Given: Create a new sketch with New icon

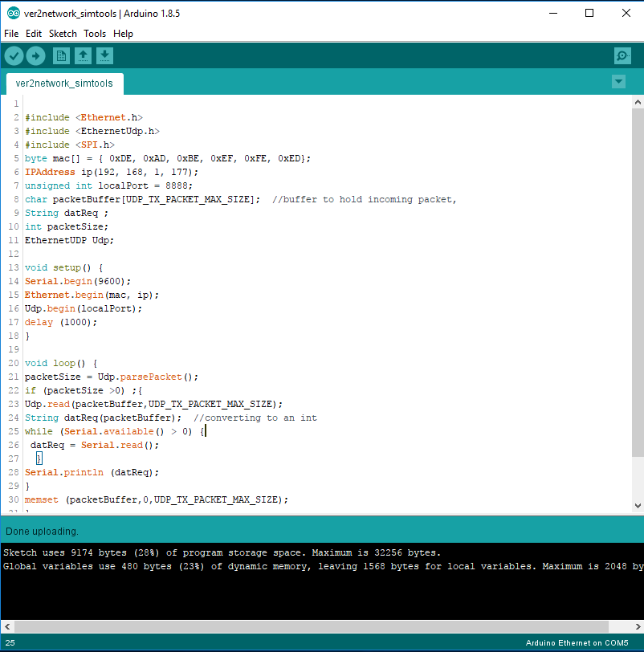Looking at the screenshot, I should pyautogui.click(x=61, y=55).
